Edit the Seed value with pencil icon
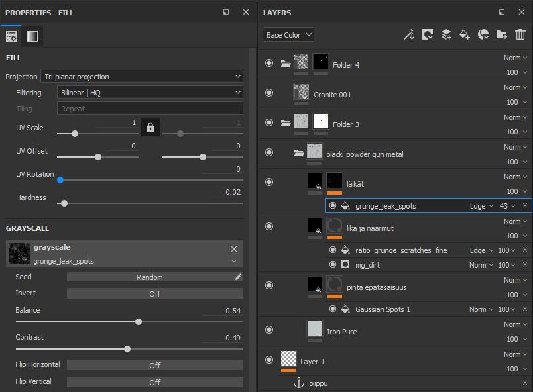 (x=239, y=277)
